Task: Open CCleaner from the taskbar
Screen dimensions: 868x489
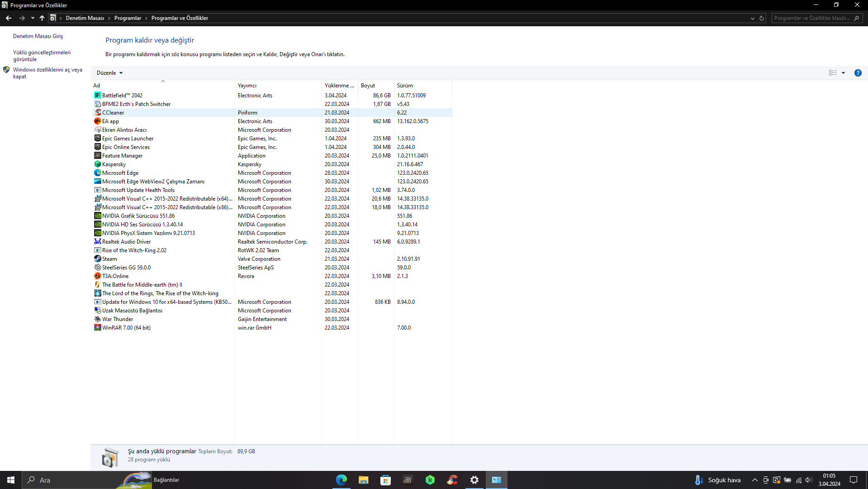Action: click(x=452, y=480)
